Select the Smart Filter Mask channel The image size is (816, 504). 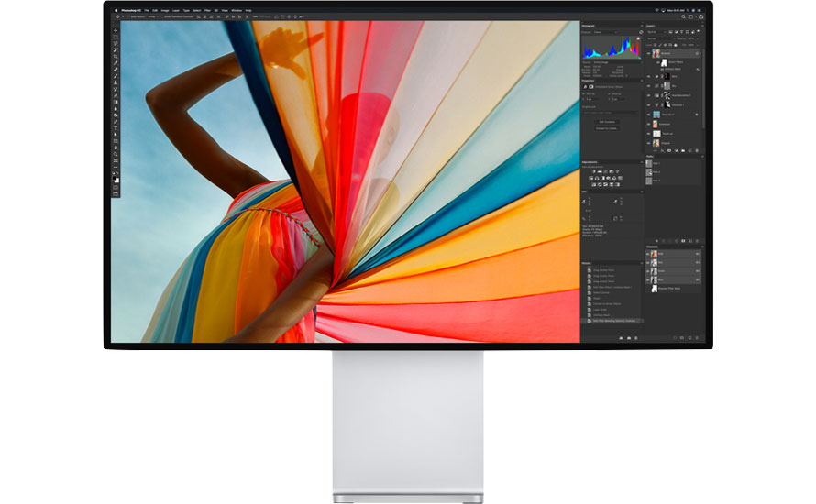[673, 288]
